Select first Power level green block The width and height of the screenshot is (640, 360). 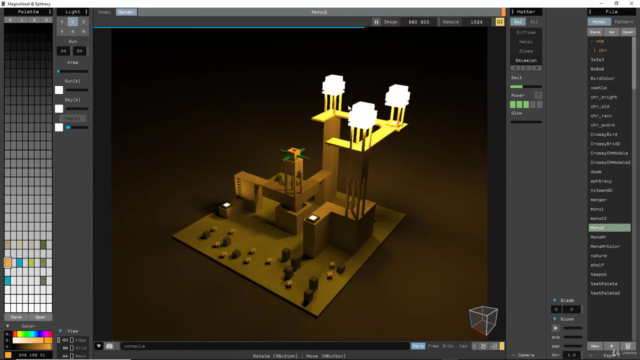pyautogui.click(x=513, y=105)
